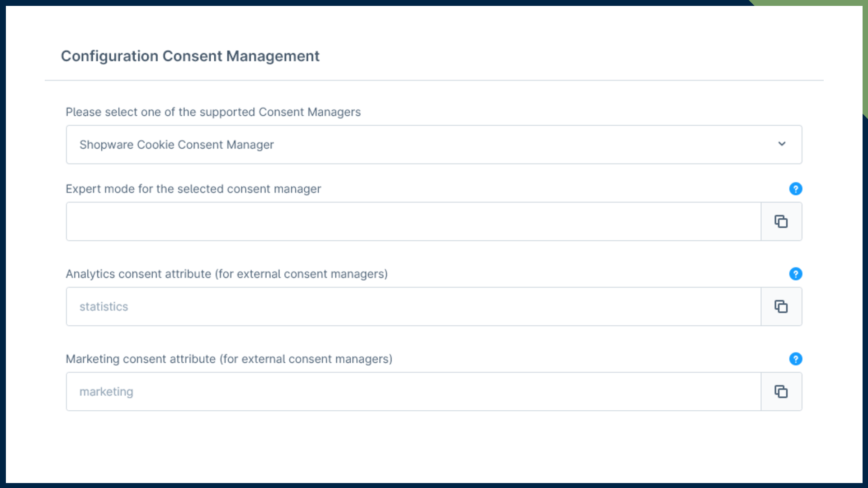Click the 'Please select one of the supported Consent Managers' label

point(213,112)
